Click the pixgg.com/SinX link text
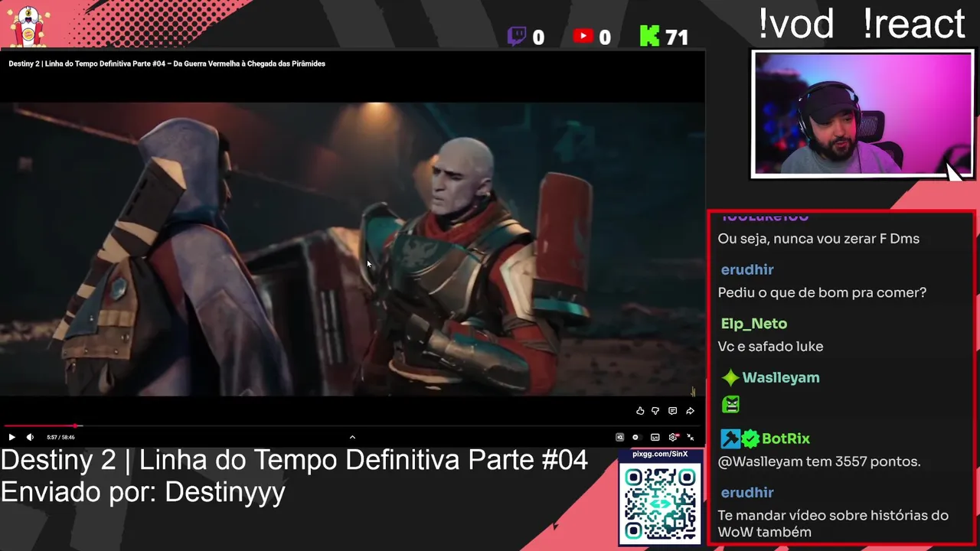 click(660, 455)
